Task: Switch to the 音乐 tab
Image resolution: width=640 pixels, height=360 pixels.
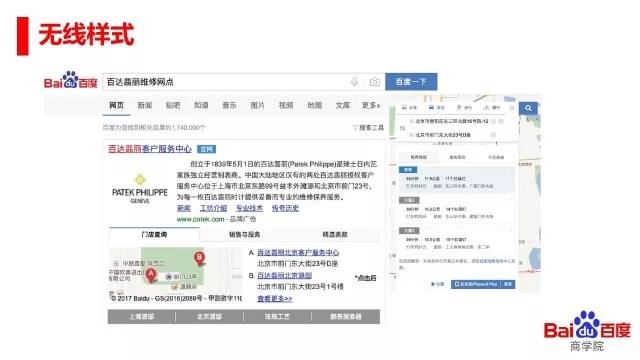Action: pyautogui.click(x=229, y=105)
